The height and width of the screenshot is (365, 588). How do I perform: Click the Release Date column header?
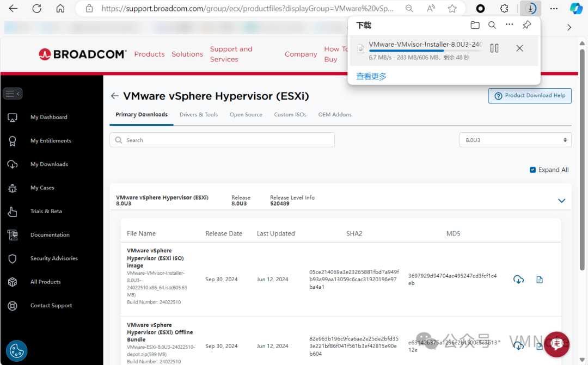pyautogui.click(x=224, y=233)
